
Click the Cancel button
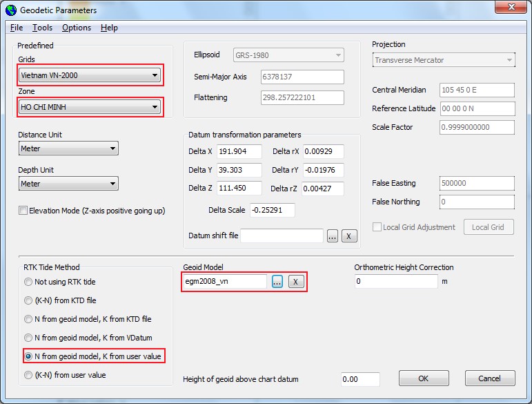click(x=490, y=378)
